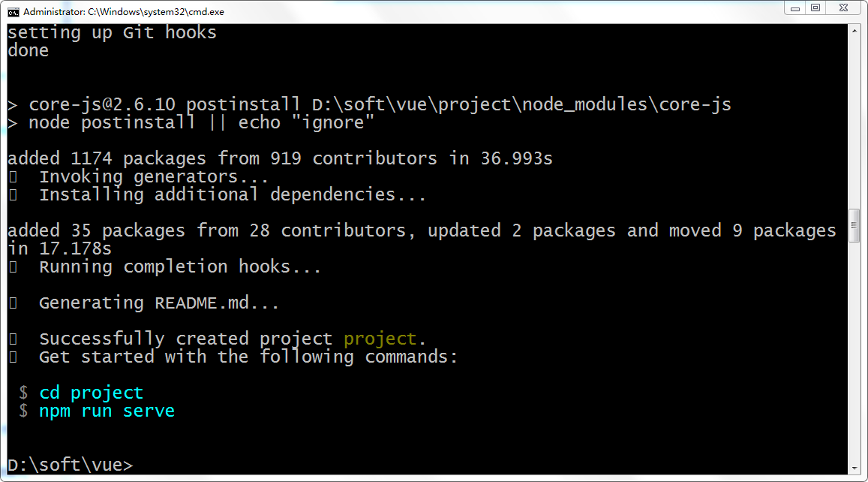Click the scrollbar track above the thumb
868x482 pixels.
tap(854, 120)
